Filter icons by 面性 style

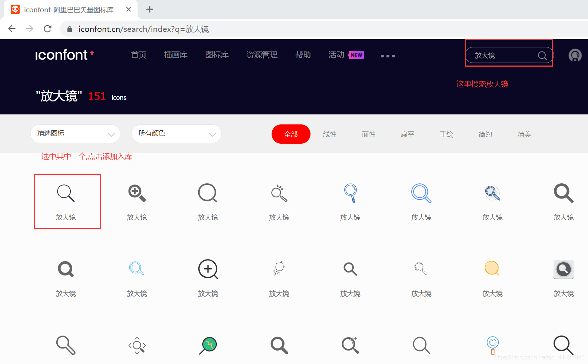click(369, 134)
